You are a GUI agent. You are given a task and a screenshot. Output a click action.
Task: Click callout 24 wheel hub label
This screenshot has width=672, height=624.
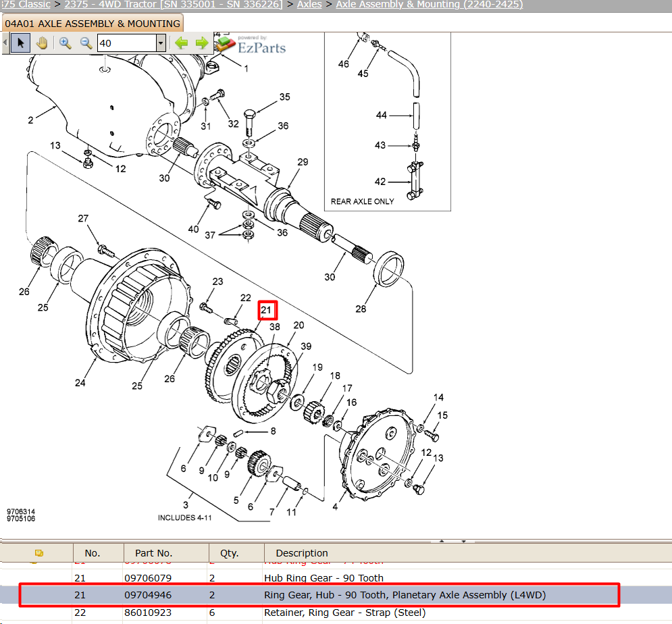point(80,383)
